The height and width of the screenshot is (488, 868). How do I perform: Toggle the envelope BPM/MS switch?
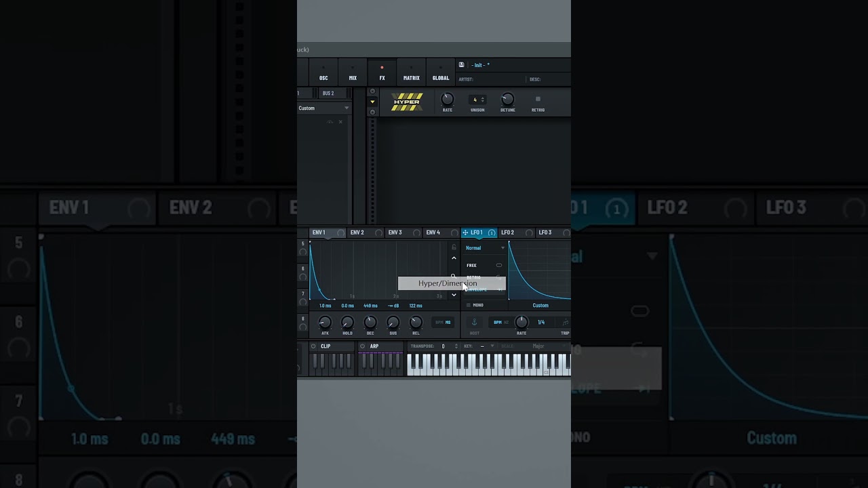(443, 323)
